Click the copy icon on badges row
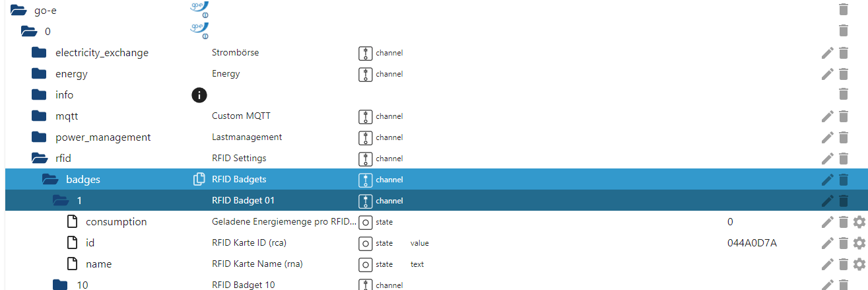Viewport: 868px width, 290px height. coord(199,179)
